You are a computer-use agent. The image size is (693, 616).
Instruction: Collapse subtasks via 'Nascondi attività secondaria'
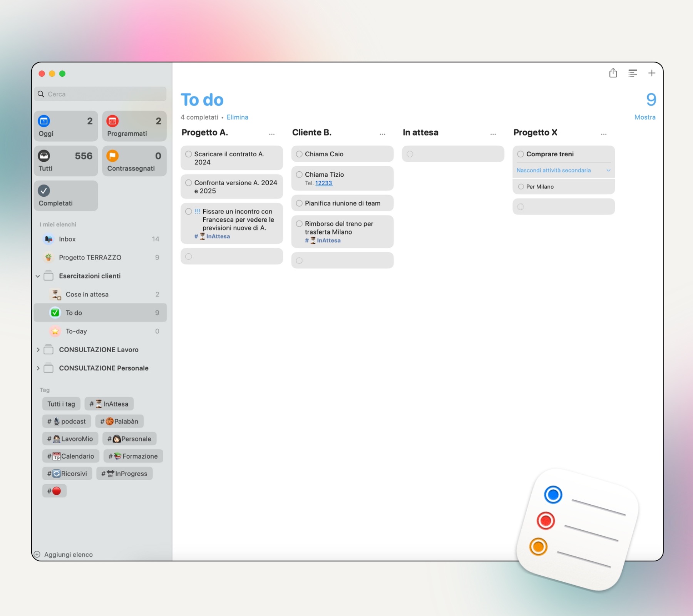[563, 170]
